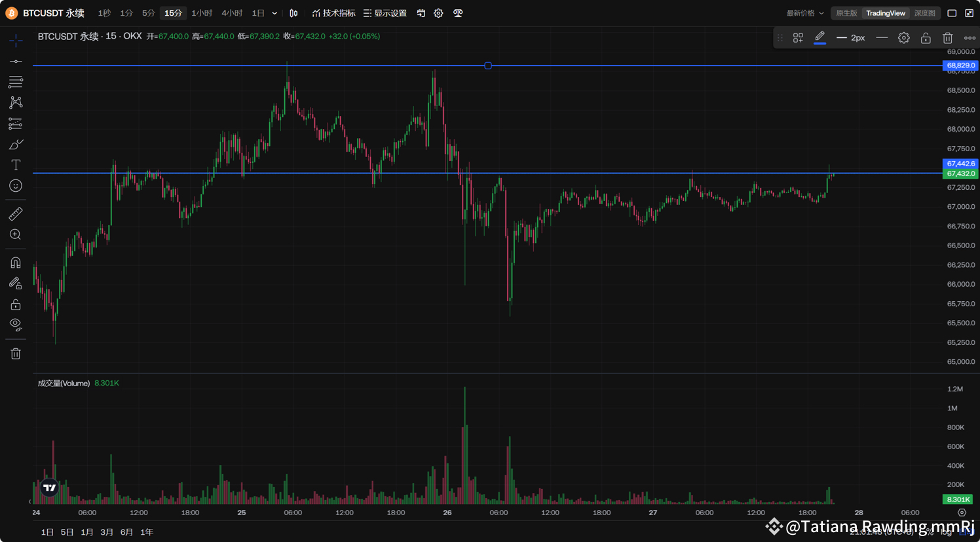This screenshot has height=542, width=980.
Task: Switch to the 深度图 tab
Action: (x=925, y=12)
